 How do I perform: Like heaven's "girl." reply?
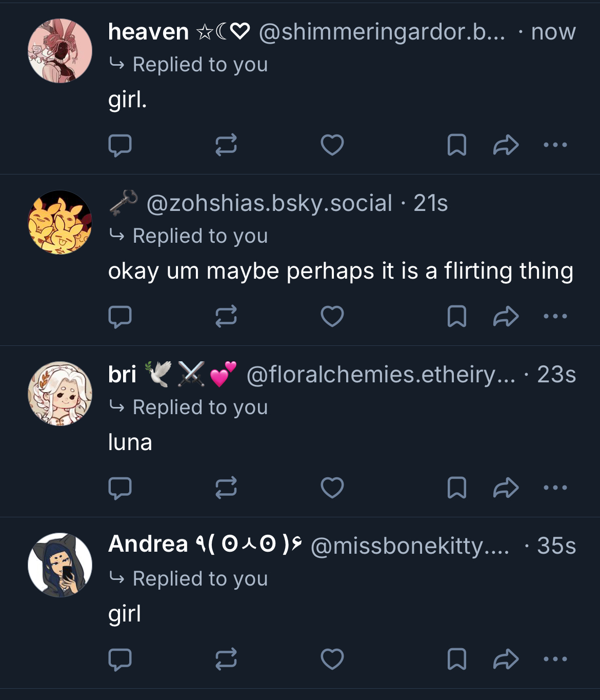(x=332, y=145)
